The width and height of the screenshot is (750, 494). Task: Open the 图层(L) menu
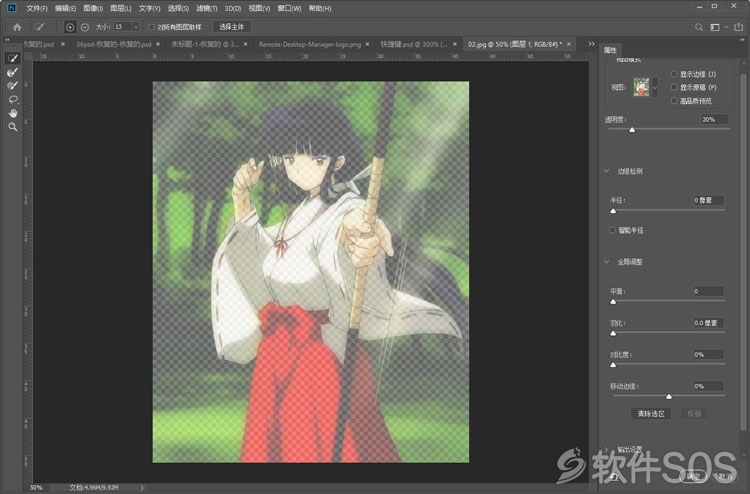pos(121,8)
